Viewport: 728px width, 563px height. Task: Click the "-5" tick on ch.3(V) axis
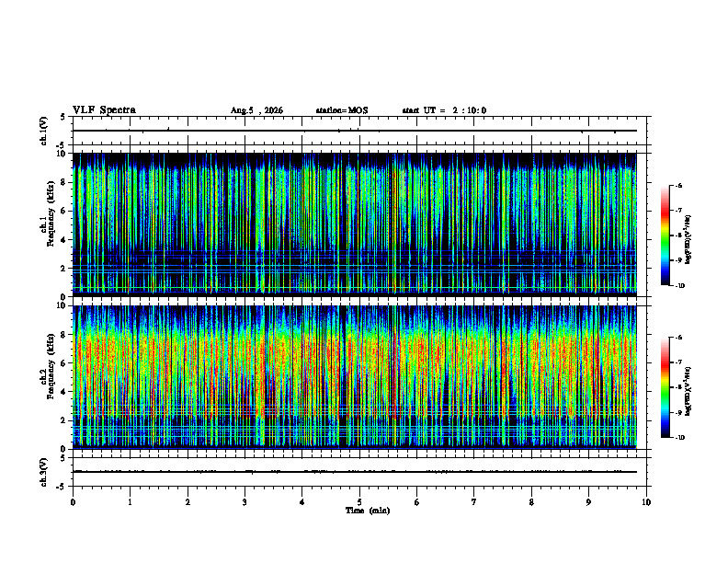pyautogui.click(x=62, y=487)
